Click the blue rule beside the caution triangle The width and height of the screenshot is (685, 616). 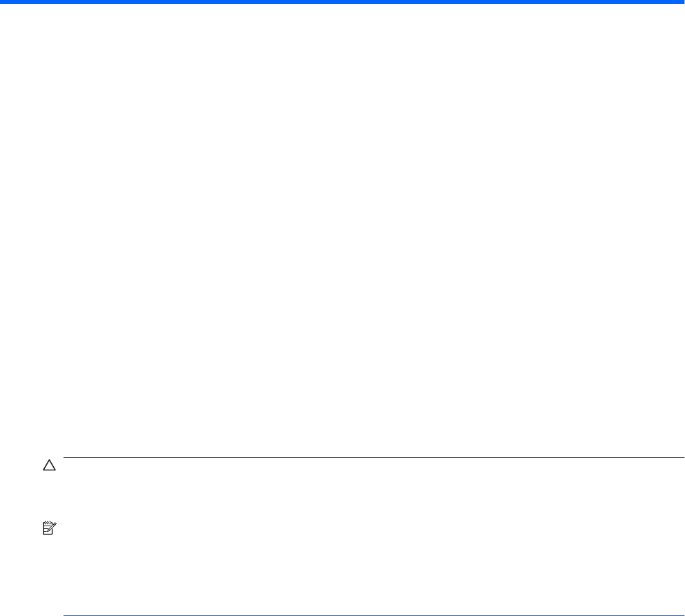(374, 457)
